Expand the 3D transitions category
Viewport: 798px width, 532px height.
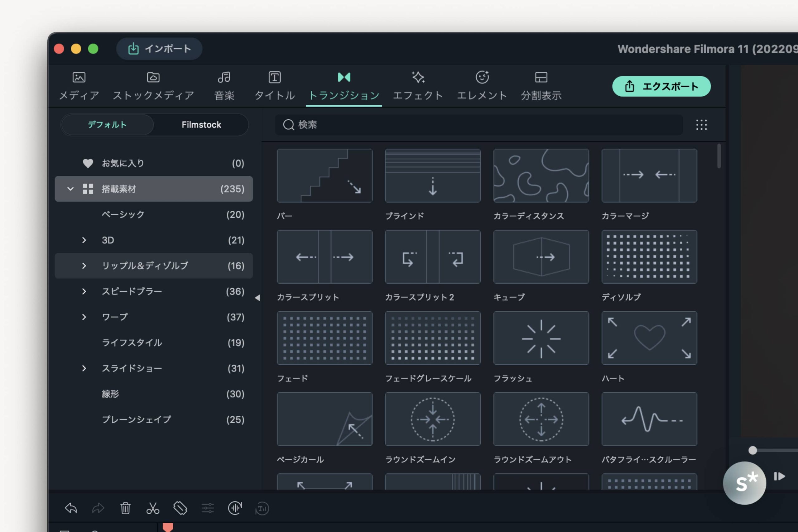click(x=84, y=240)
